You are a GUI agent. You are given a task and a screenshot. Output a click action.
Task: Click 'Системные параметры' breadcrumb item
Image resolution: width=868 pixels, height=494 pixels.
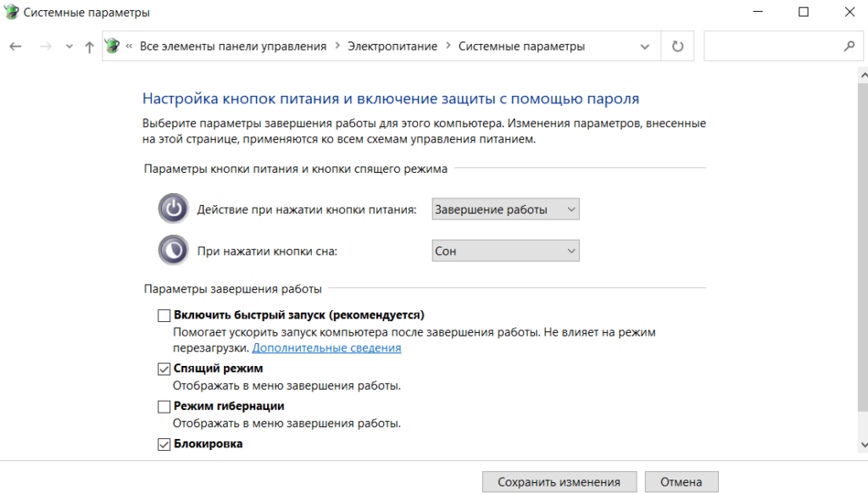[x=521, y=47]
